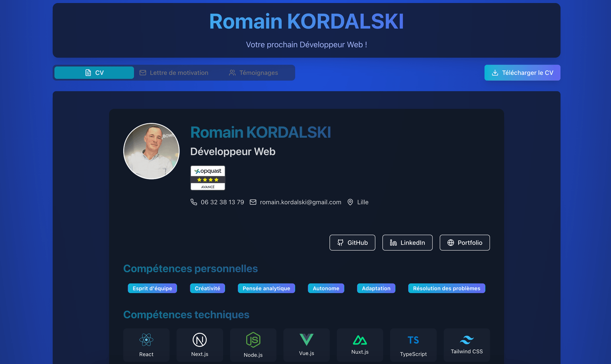Click the envelope icon beside the email
The image size is (611, 364).
[253, 202]
